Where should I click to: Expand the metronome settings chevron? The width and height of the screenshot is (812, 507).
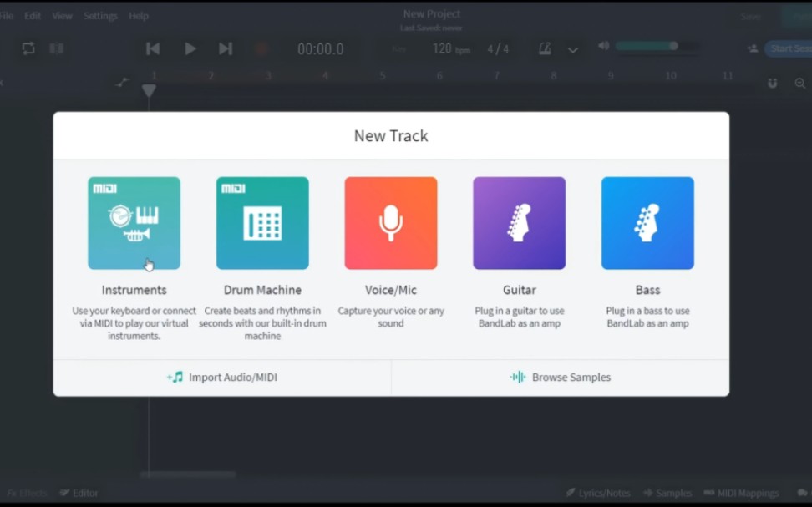click(574, 50)
